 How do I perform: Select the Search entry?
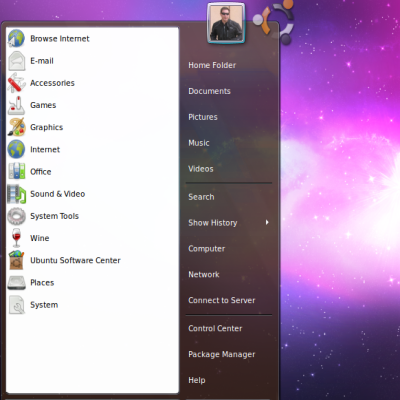pos(201,197)
